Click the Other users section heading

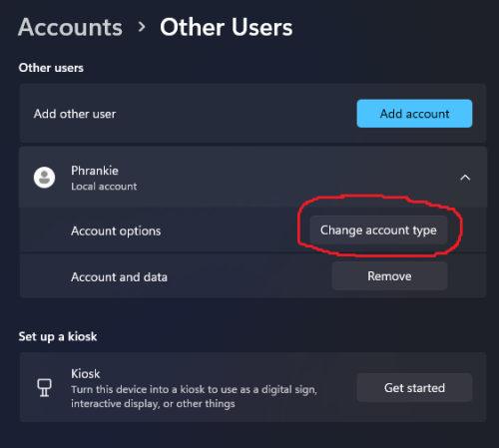coord(51,68)
